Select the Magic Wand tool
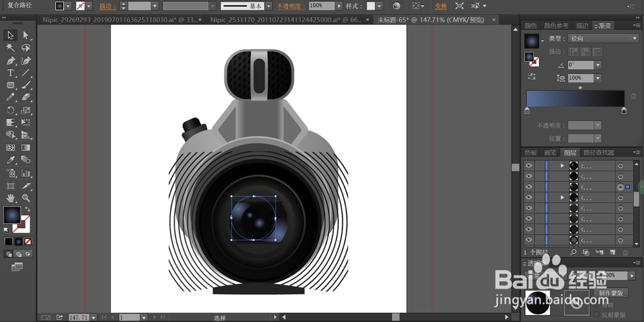 pos(11,48)
